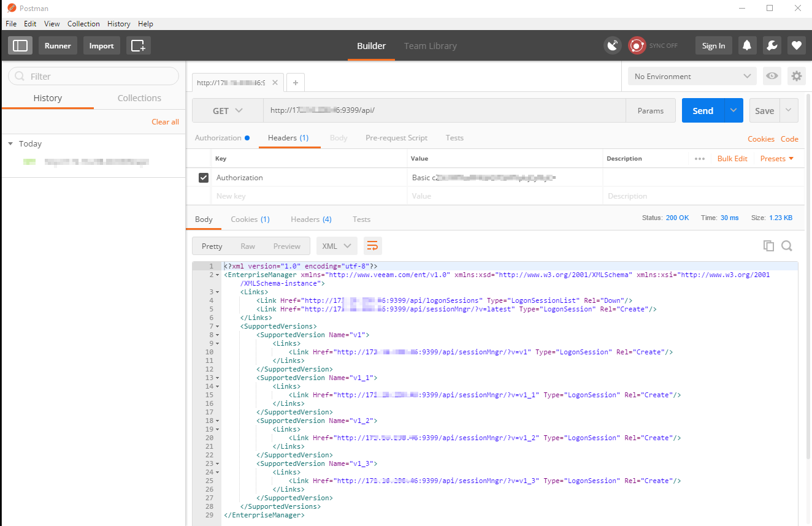Open the settings wrench icon
Image resolution: width=812 pixels, height=526 pixels.
click(x=772, y=45)
